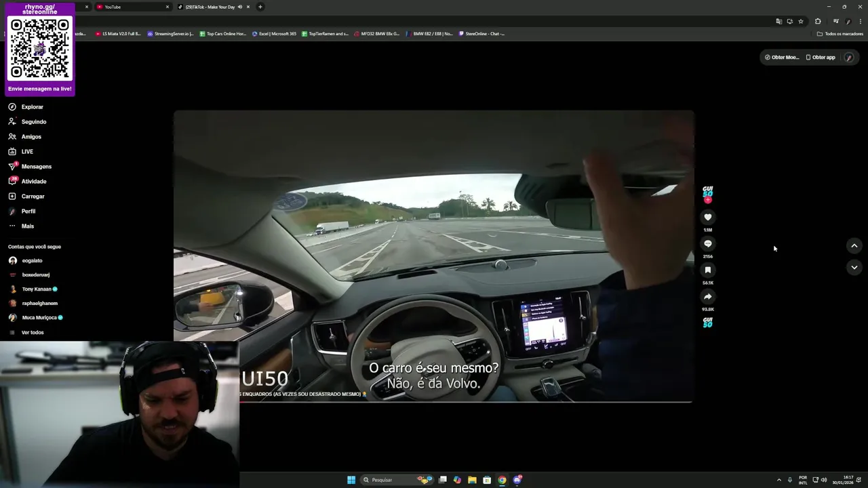Click the GUI50 sound disc icon
Viewport: 868px width, 488px height.
coord(707,323)
